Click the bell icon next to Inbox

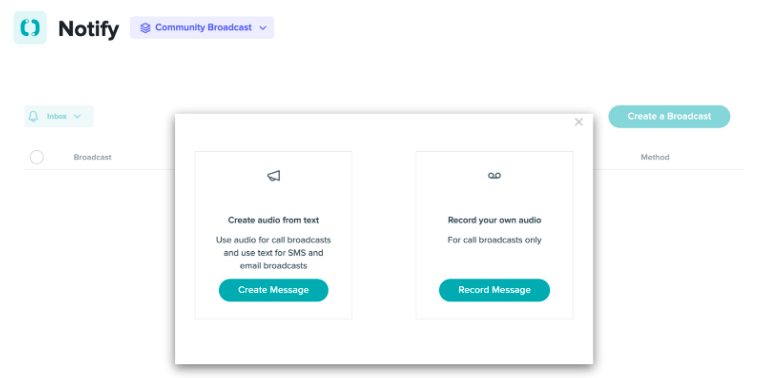click(33, 116)
